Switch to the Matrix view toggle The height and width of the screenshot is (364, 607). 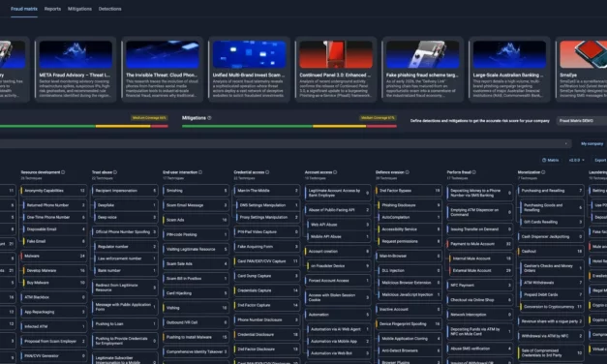[x=550, y=160]
